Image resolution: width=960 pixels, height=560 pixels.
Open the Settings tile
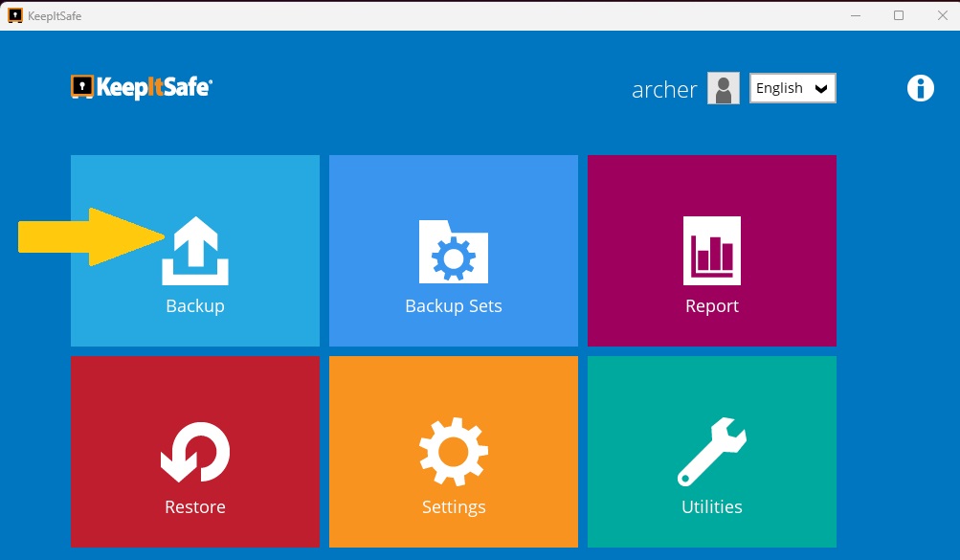pos(453,452)
